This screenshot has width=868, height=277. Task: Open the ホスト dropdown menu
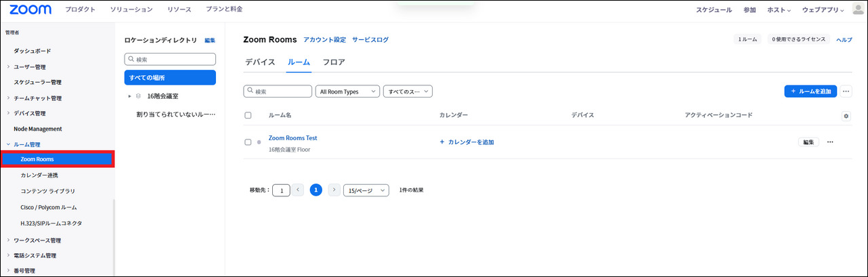[x=779, y=10]
